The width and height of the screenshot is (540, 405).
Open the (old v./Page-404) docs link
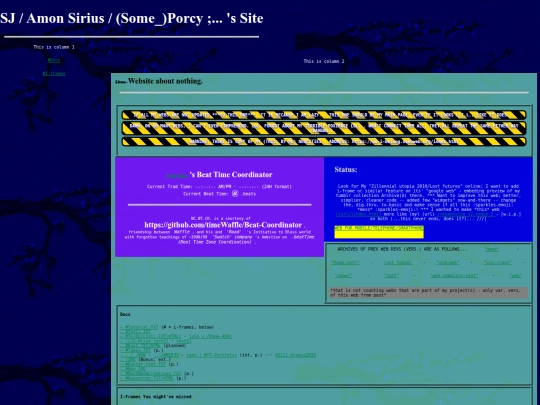(x=210, y=336)
